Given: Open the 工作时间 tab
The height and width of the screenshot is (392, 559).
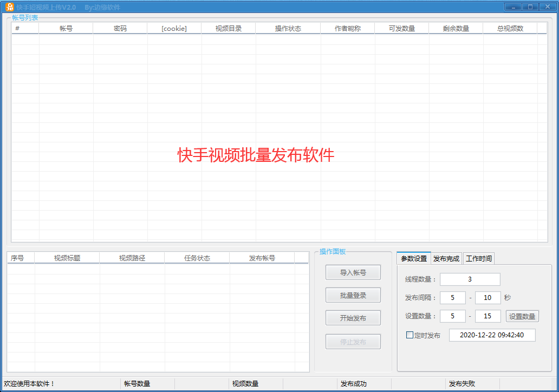Looking at the screenshot, I should [479, 259].
